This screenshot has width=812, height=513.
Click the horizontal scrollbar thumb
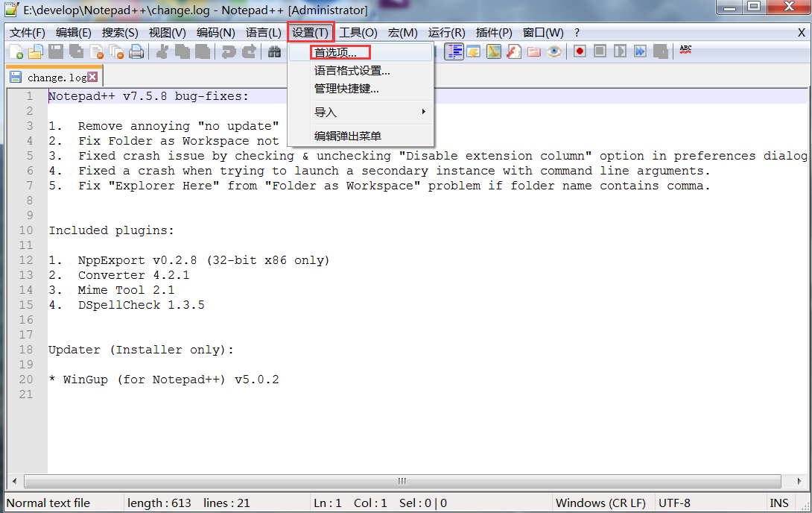(x=402, y=482)
